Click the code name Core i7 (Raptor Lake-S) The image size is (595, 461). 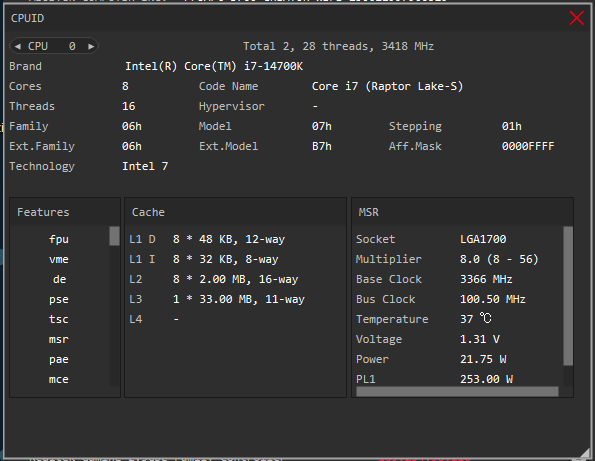coord(387,87)
